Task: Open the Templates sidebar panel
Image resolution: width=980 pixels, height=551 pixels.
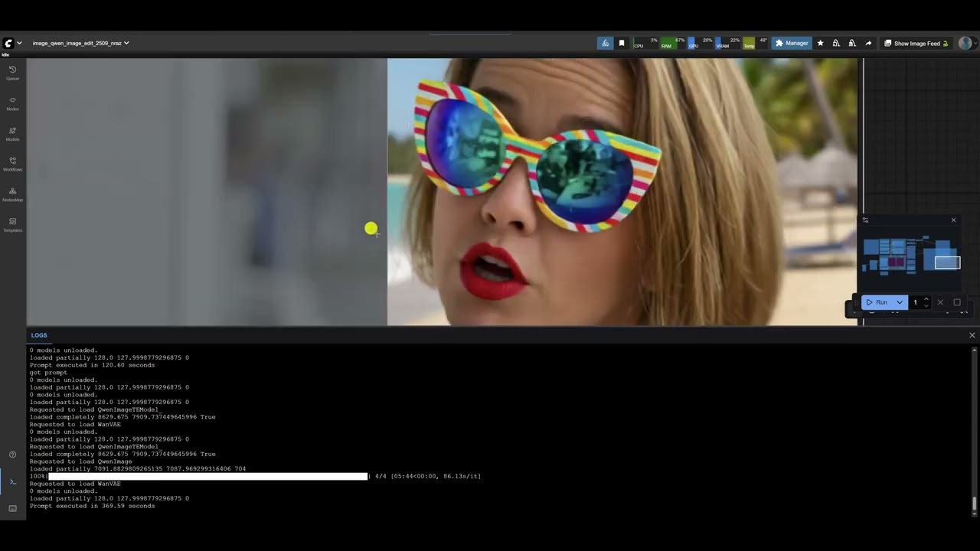Action: point(12,225)
